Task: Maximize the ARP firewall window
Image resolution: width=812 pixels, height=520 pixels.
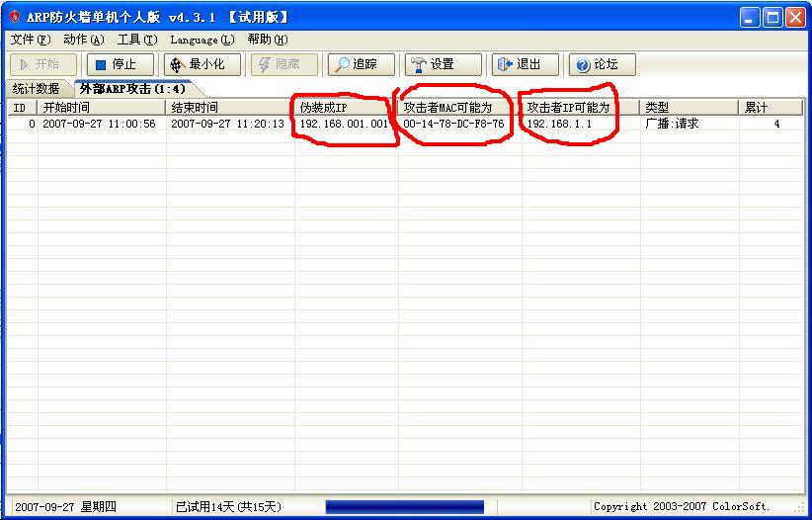Action: tap(772, 18)
